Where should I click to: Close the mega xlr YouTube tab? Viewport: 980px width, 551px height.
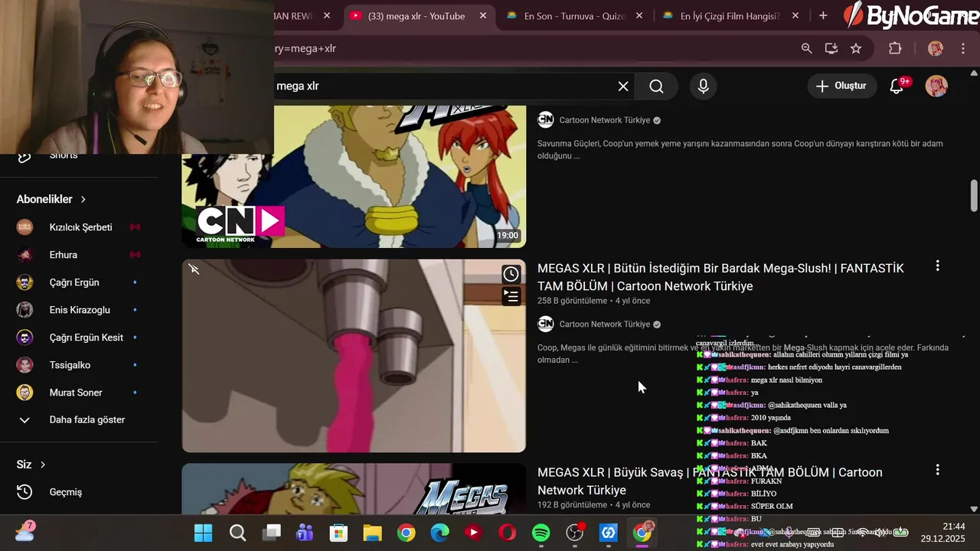(483, 16)
